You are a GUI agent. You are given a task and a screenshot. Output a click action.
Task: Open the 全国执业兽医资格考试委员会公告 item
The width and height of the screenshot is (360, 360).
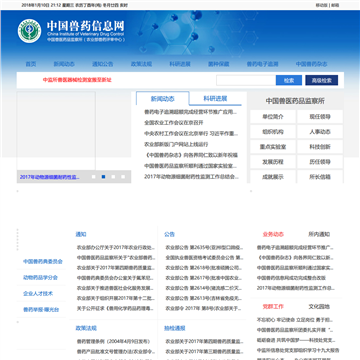[204, 258]
